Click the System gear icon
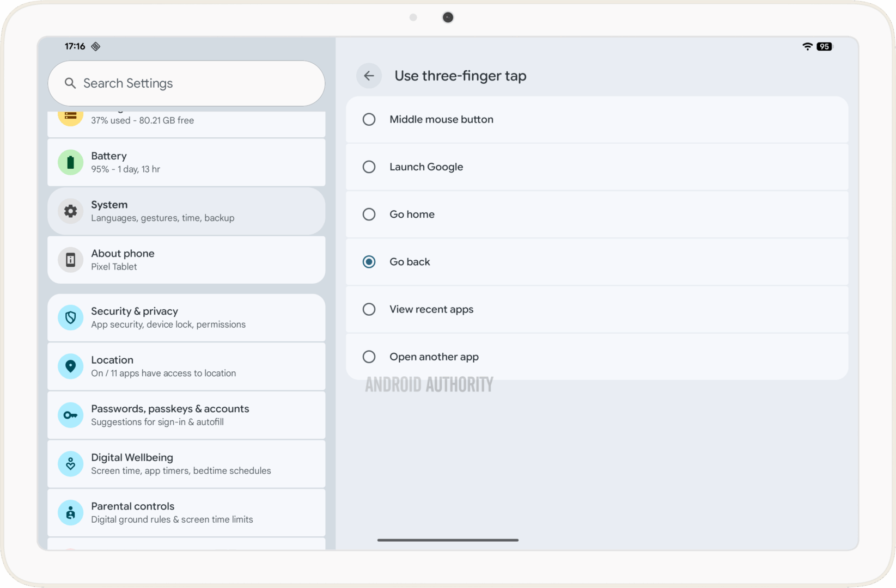Screen dimensions: 896x588 click(70, 211)
